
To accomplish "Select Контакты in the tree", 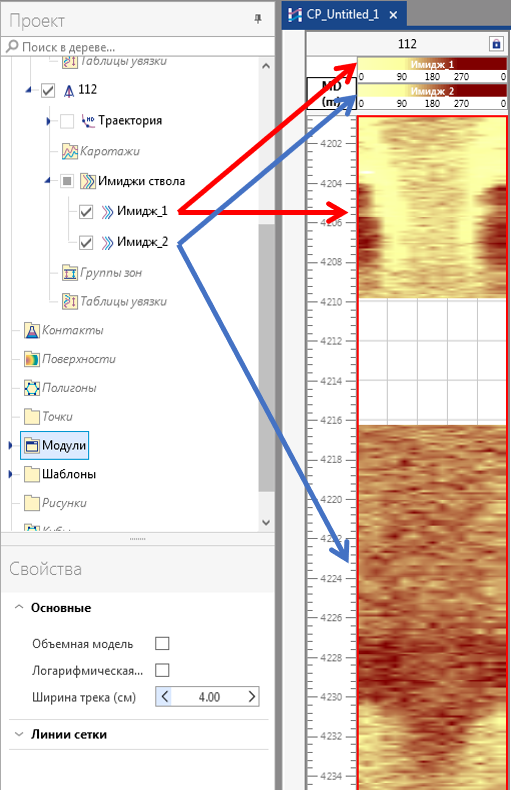I will pos(73,330).
